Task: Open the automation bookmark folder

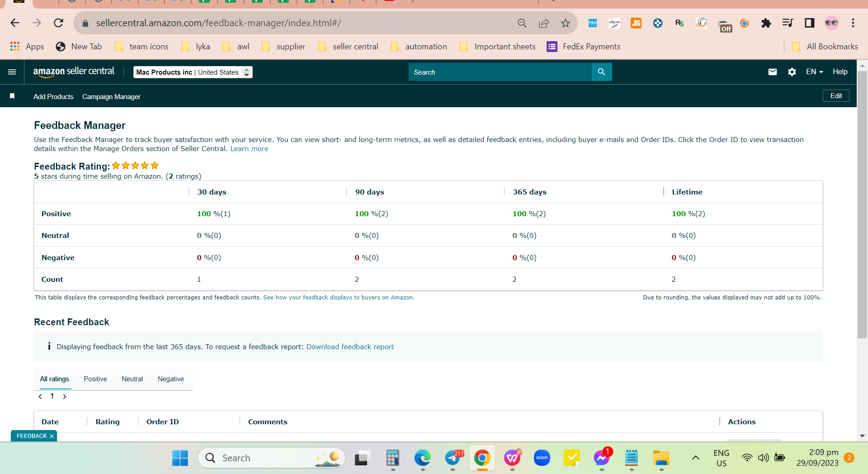Action: pos(419,47)
